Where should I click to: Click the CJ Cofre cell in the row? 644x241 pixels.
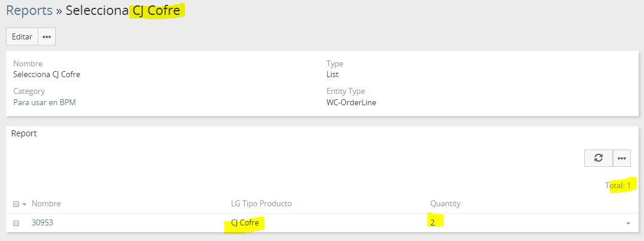(x=245, y=223)
